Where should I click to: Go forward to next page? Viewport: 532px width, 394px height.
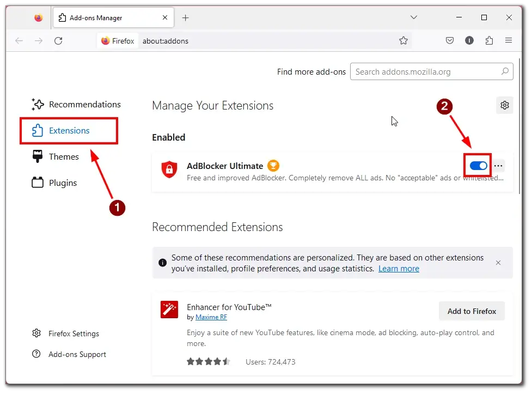[39, 41]
